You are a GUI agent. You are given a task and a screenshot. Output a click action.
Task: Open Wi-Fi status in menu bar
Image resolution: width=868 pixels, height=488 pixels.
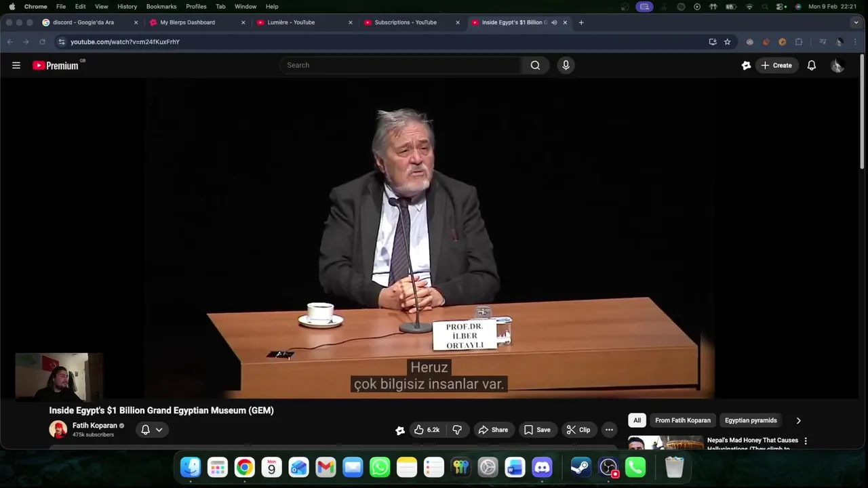pyautogui.click(x=749, y=6)
